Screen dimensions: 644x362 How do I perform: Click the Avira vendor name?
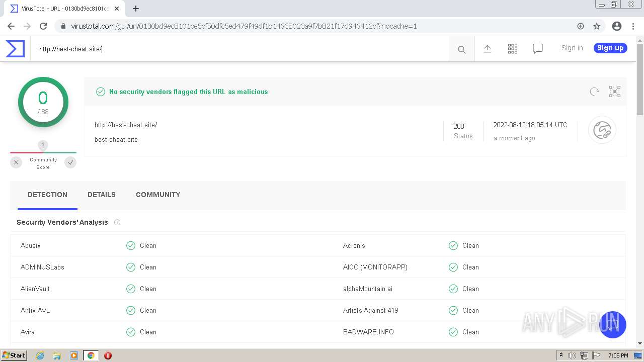tap(28, 332)
